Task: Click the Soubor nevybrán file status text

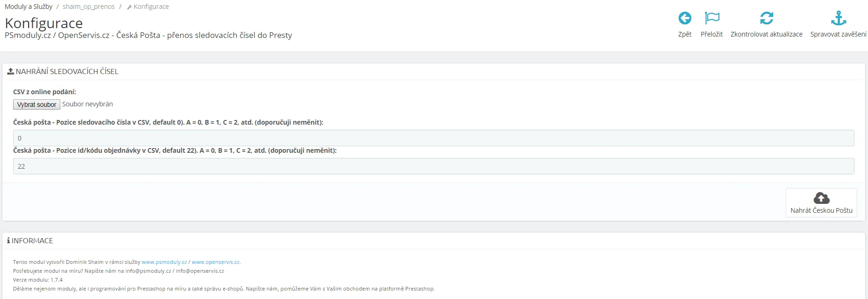Action: [88, 104]
